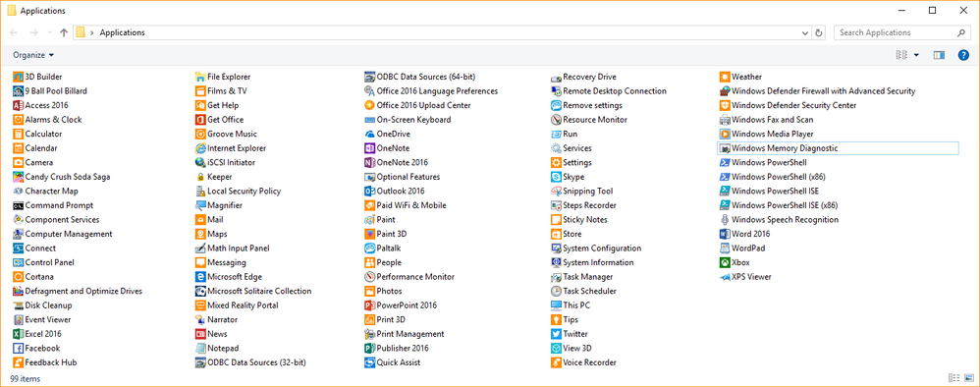This screenshot has height=387, width=980.
Task: Open the Word 2016 icon
Action: pos(725,234)
